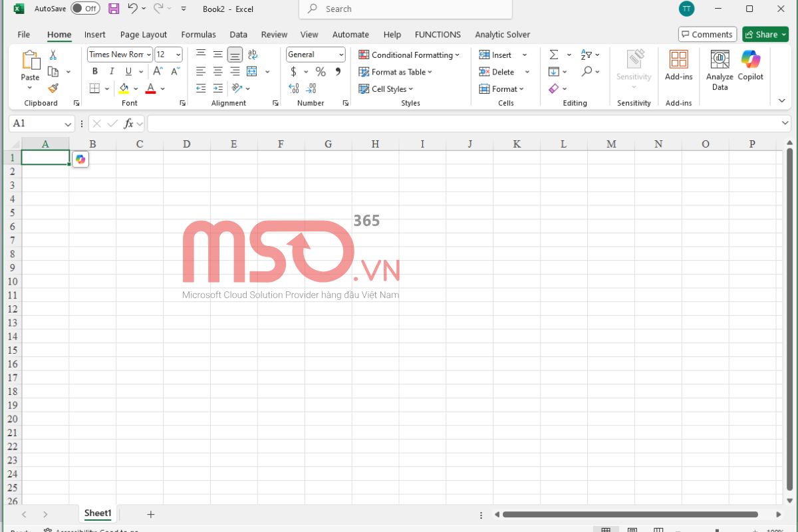Click the Insert Function fx icon
This screenshot has width=798, height=532.
(x=129, y=124)
